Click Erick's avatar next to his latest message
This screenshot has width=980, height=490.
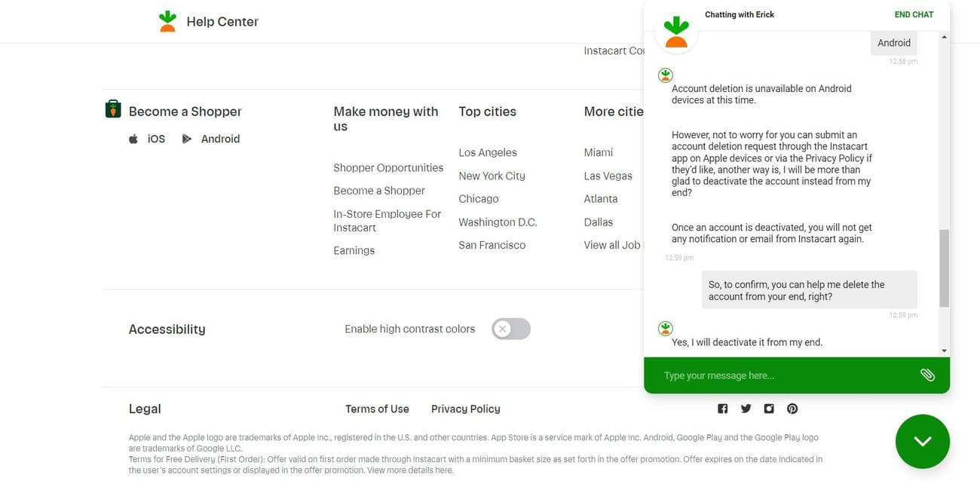pyautogui.click(x=665, y=328)
